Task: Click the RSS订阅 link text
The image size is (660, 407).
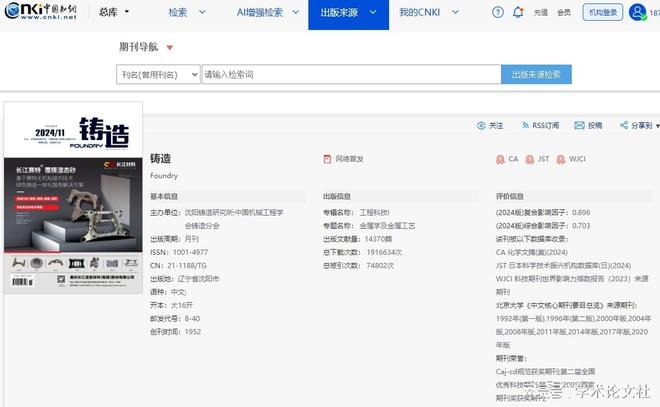Action: [546, 125]
